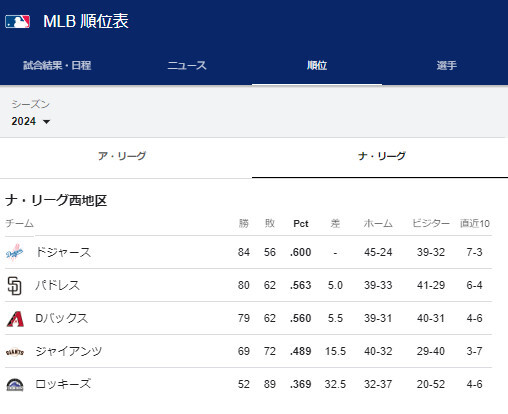
Task: Open the パドレス team link
Action: point(58,286)
